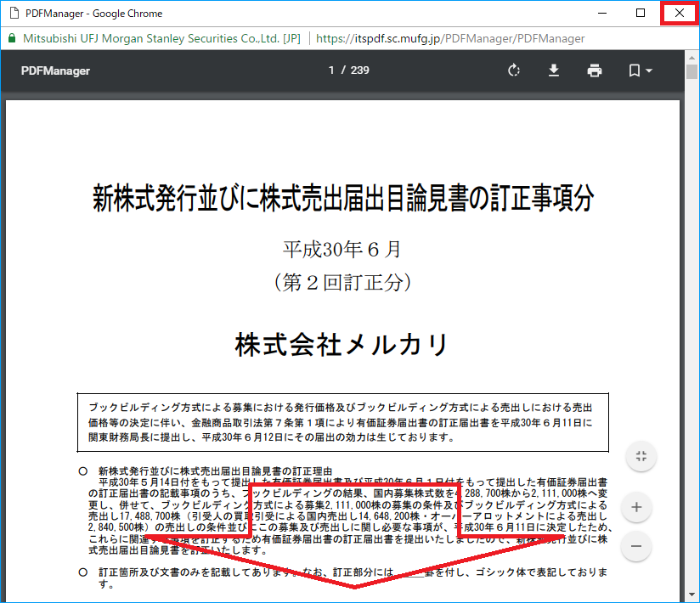Click the vertical scrollbar thumb
This screenshot has height=603, width=700.
pos(692,72)
